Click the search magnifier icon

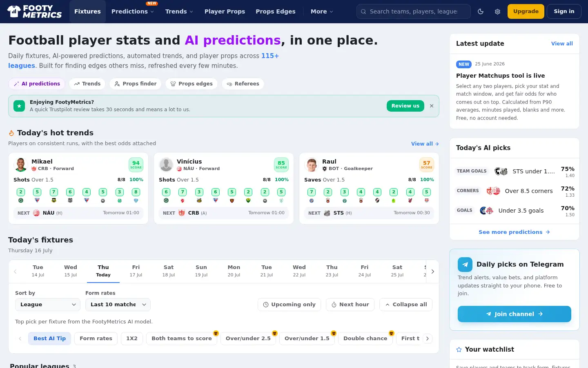(x=363, y=11)
